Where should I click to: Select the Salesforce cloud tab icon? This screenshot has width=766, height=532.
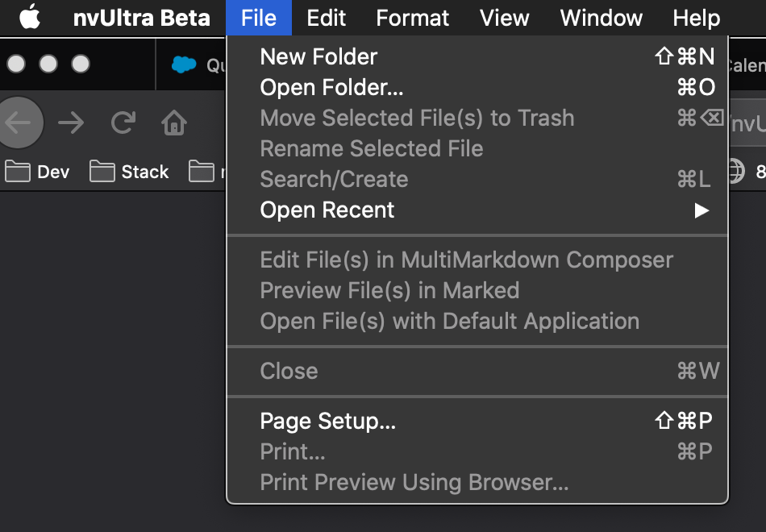click(x=184, y=64)
